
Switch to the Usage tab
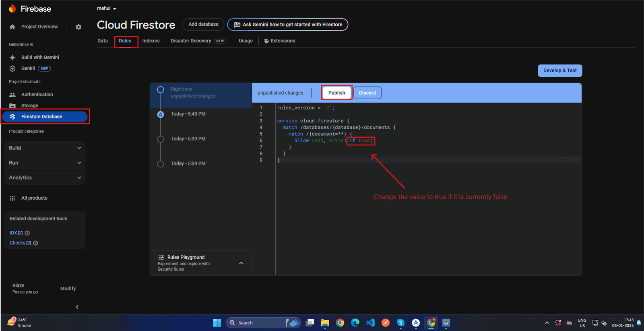click(x=246, y=41)
